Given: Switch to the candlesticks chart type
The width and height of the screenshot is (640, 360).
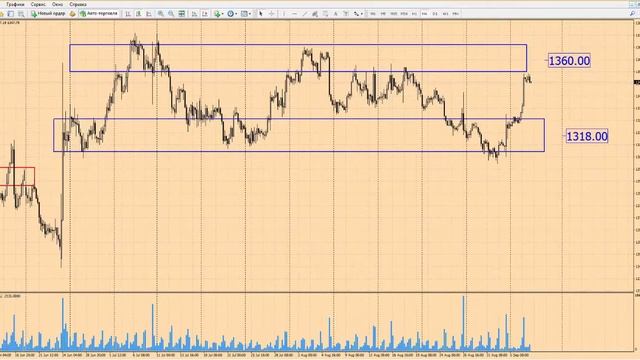Looking at the screenshot, I should tap(138, 14).
